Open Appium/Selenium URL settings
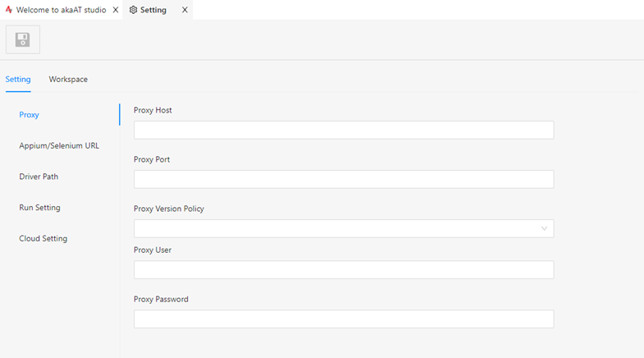The height and width of the screenshot is (358, 644). tap(59, 145)
